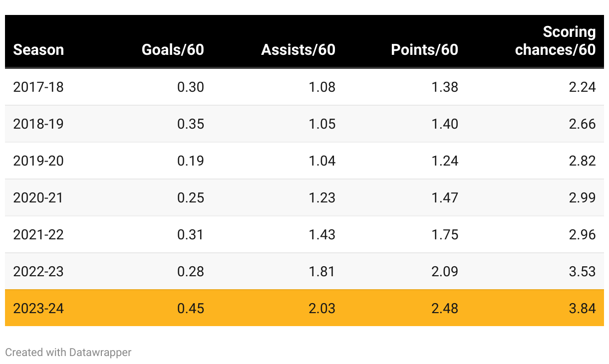Select the 3.84 scoring chances value
The image size is (609, 364).
582,309
